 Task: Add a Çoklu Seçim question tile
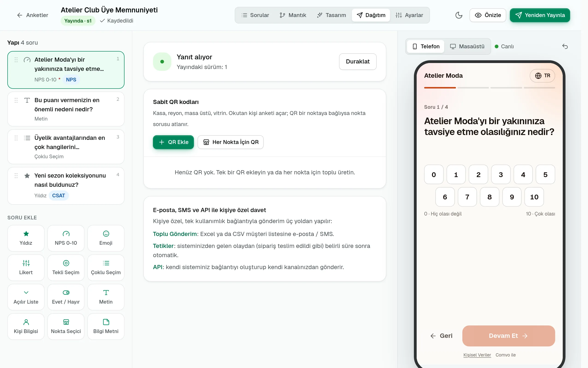pos(106,267)
